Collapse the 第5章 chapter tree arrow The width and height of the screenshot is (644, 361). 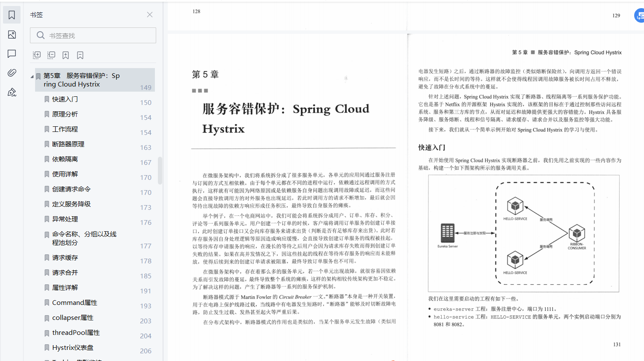pos(32,77)
